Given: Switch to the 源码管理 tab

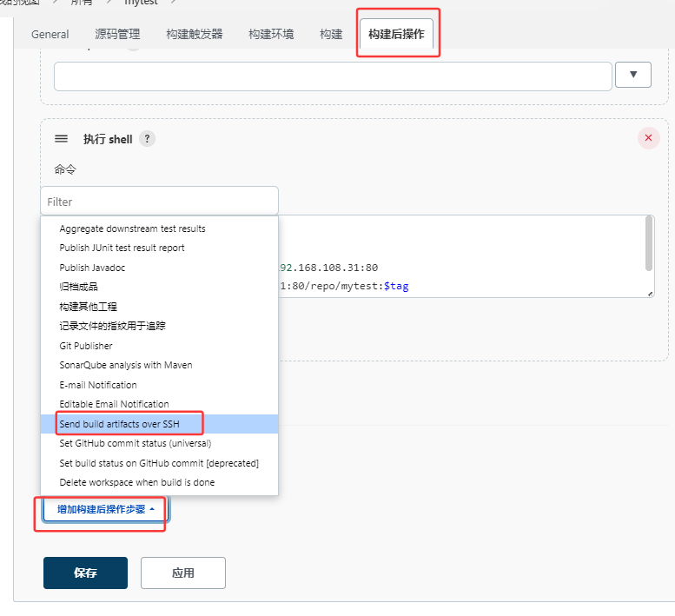Looking at the screenshot, I should click(x=117, y=34).
